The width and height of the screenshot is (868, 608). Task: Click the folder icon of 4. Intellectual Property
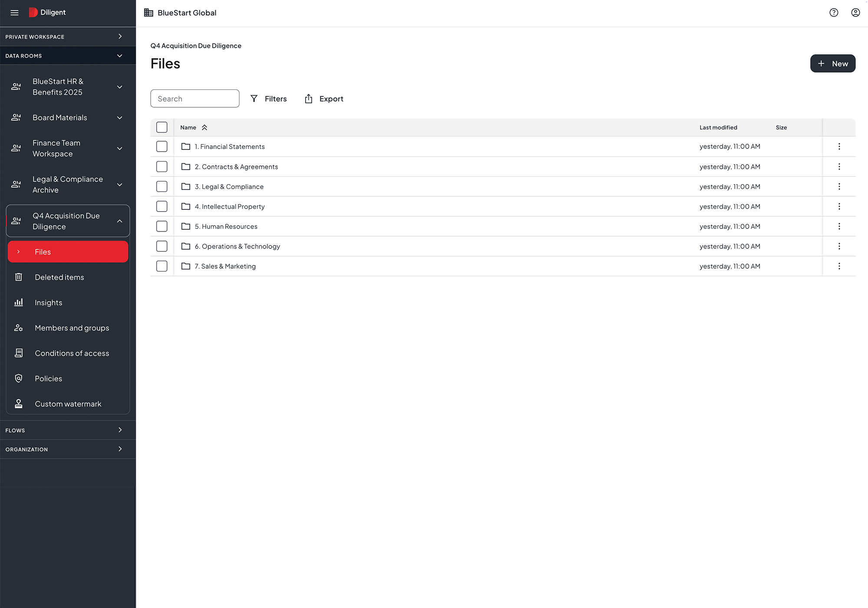tap(186, 206)
